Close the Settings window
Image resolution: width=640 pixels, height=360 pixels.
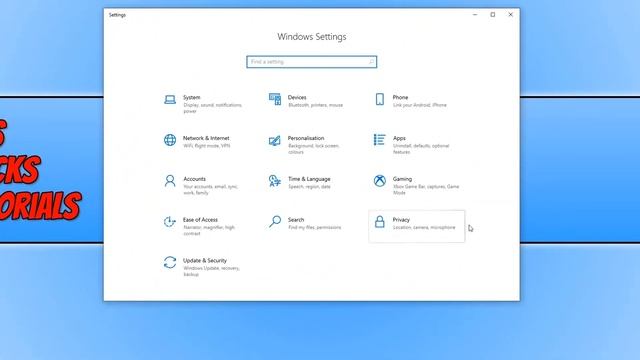pyautogui.click(x=510, y=15)
